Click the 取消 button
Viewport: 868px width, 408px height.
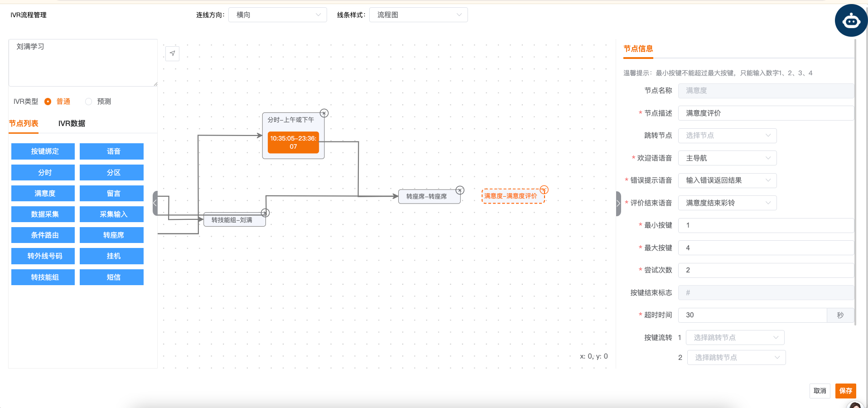[820, 391]
